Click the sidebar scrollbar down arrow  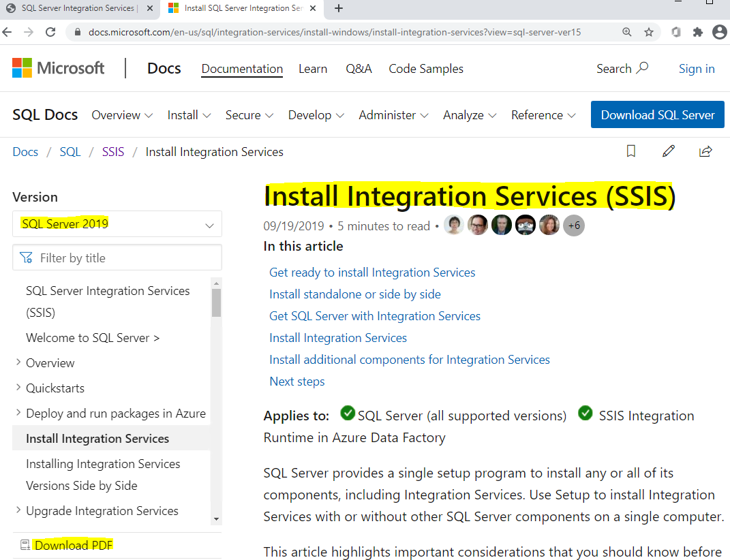tap(216, 518)
